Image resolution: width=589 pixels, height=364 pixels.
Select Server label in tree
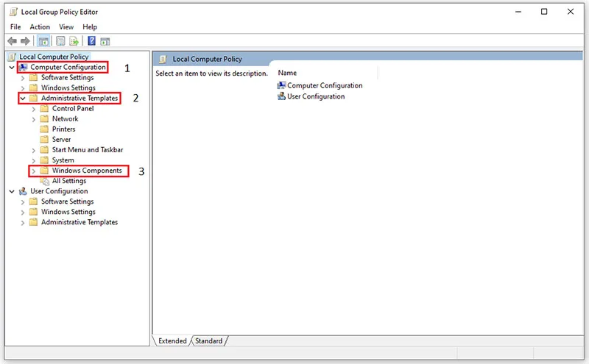pos(61,140)
